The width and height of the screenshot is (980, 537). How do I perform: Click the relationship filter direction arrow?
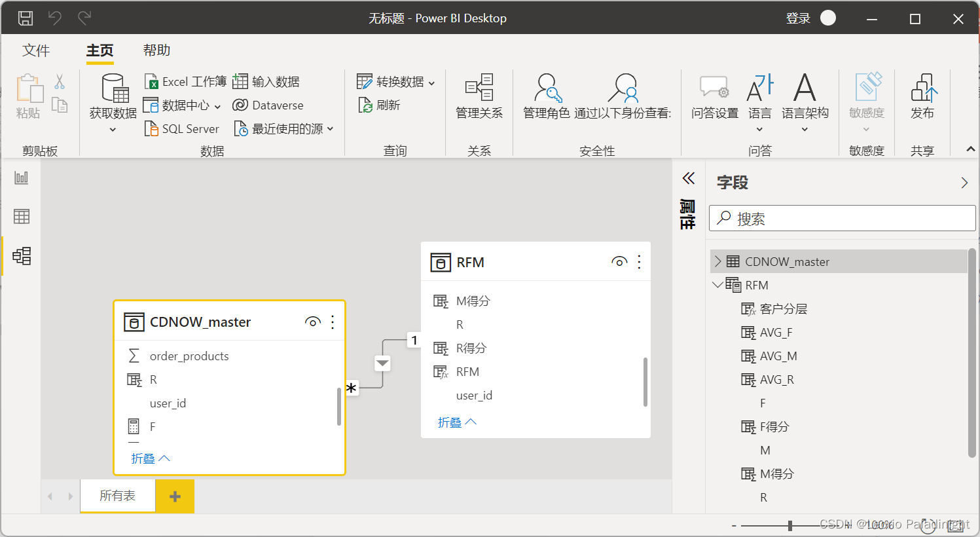(383, 363)
